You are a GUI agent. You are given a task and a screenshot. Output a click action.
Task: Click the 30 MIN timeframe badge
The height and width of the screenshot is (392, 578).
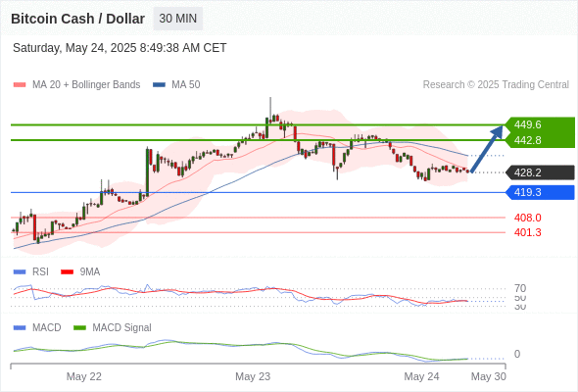[x=177, y=19]
